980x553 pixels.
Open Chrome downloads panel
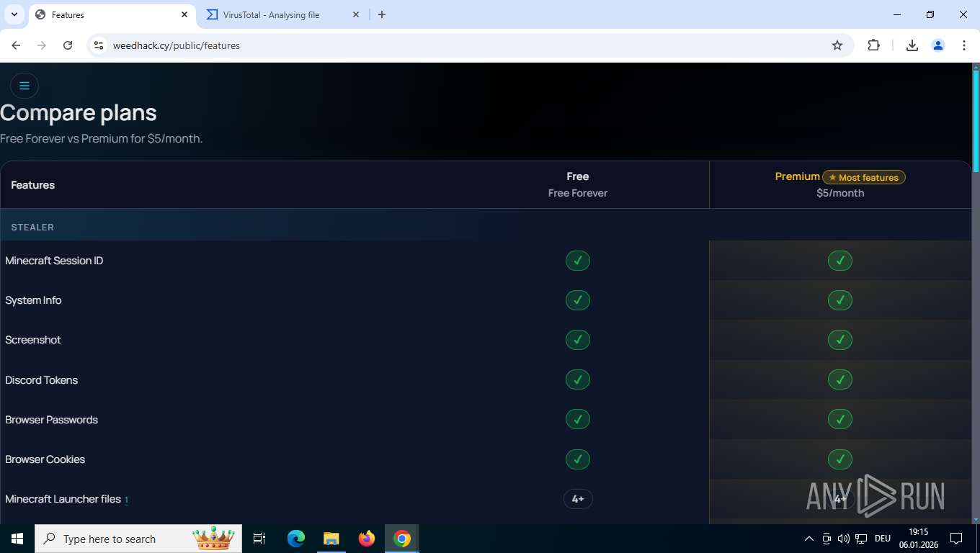click(x=912, y=45)
